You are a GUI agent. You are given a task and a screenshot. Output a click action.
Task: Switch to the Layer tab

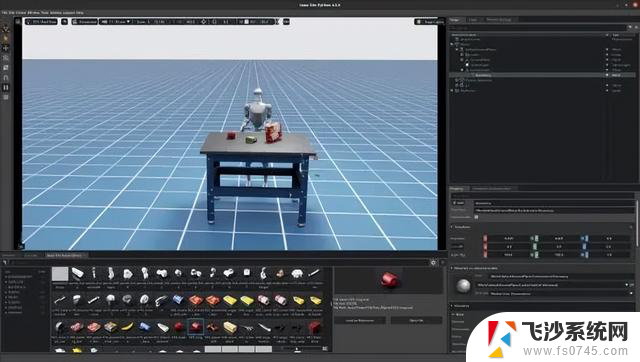click(473, 20)
